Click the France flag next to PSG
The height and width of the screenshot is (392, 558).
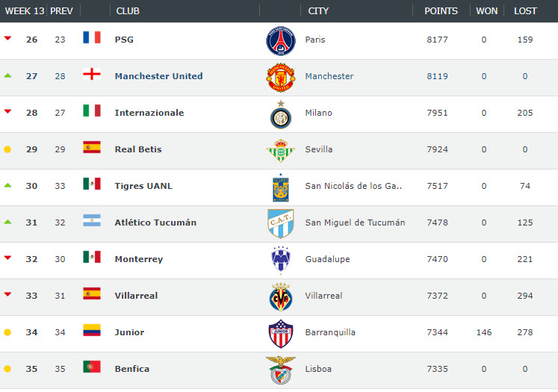[x=91, y=37]
